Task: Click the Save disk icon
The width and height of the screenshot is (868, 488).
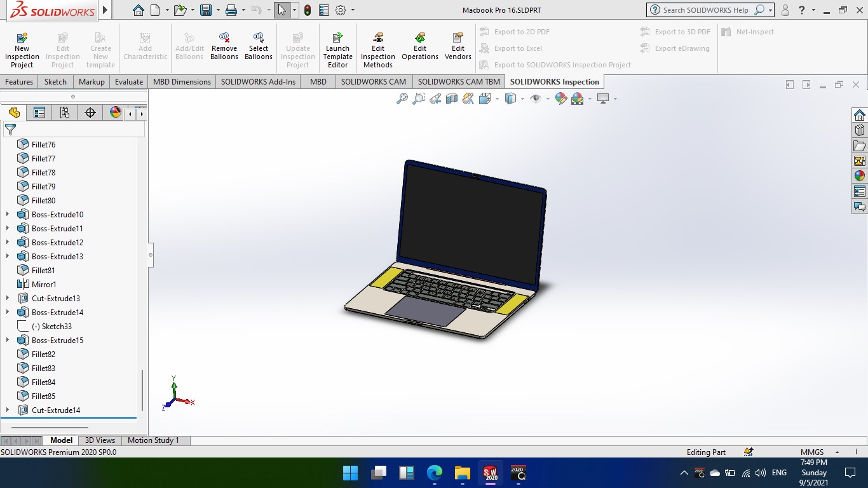Action: pyautogui.click(x=205, y=10)
